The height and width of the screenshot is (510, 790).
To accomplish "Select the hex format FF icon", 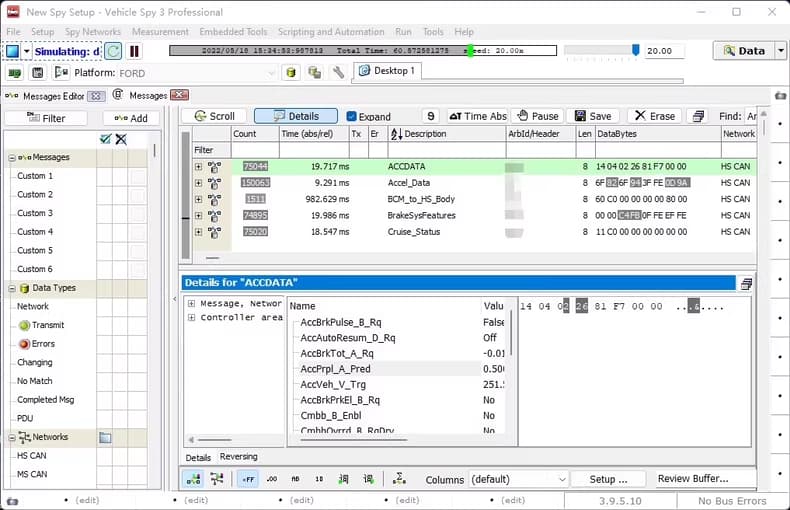I will 247,479.
